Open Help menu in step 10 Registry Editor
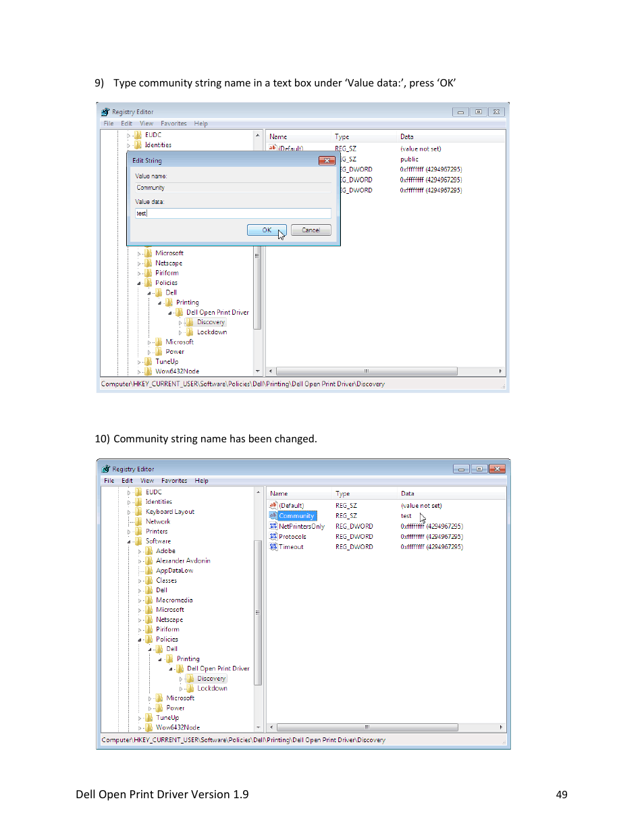Image resolution: width=644 pixels, height=834 pixels. 202,481
